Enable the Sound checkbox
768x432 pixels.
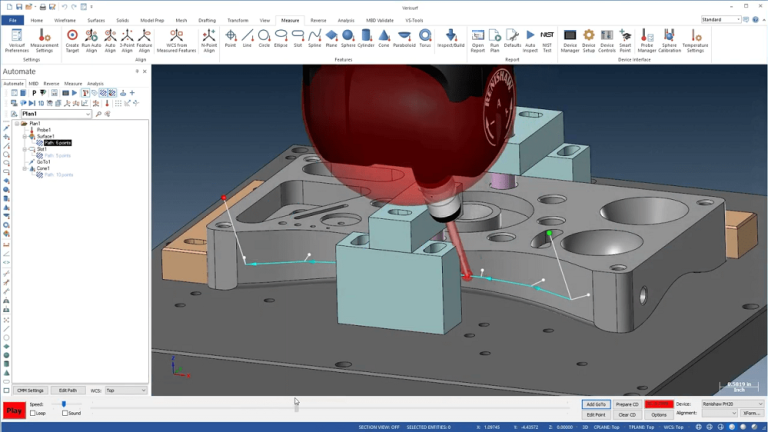coord(65,413)
